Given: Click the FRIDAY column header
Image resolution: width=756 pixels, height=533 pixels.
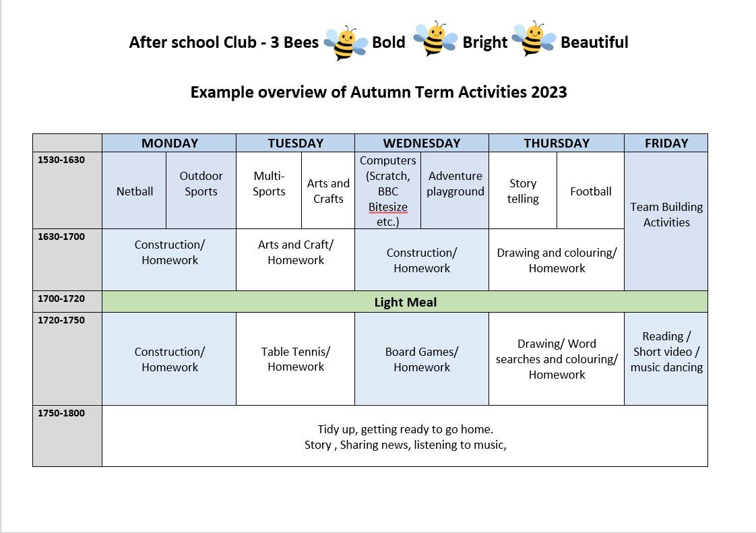Looking at the screenshot, I should (x=666, y=143).
